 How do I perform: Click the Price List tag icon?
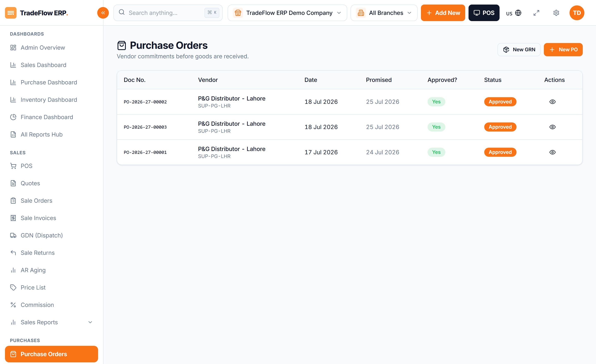click(13, 287)
